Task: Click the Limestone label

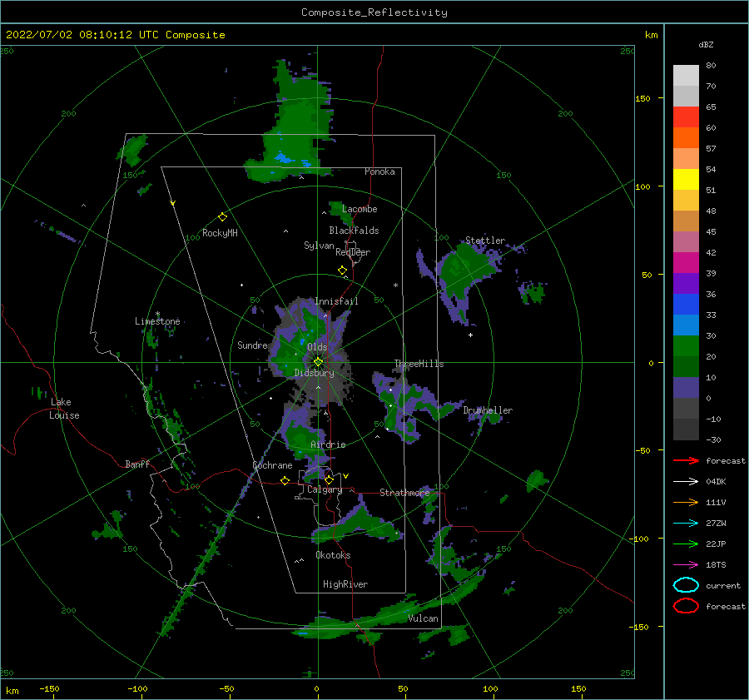Action: [157, 321]
